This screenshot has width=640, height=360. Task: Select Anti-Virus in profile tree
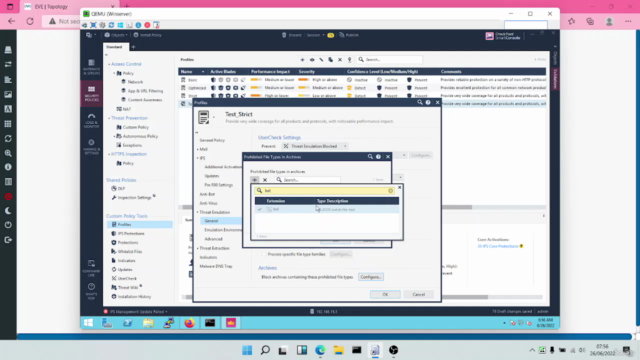[208, 203]
